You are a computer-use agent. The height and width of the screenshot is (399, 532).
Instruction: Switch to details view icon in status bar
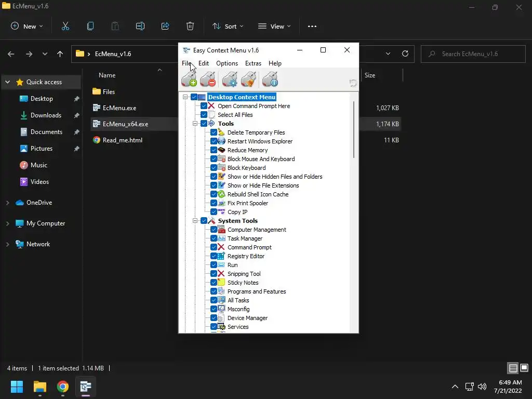pos(513,368)
